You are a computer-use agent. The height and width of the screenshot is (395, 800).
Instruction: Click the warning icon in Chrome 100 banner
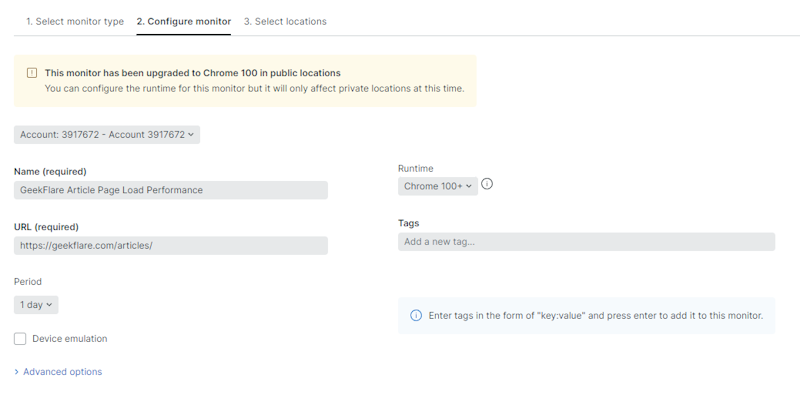pyautogui.click(x=32, y=73)
